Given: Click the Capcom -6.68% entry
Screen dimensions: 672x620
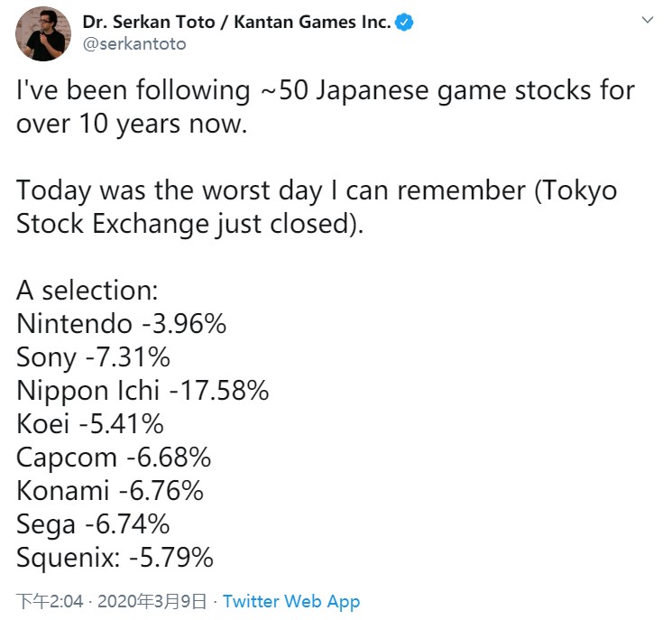Looking at the screenshot, I should click(114, 458).
